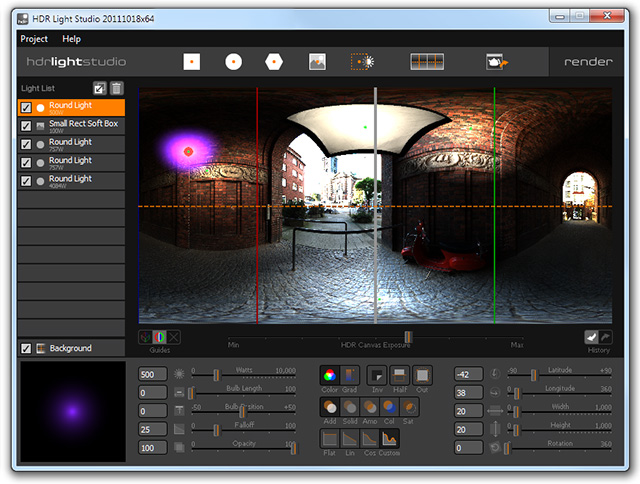Image resolution: width=640 pixels, height=484 pixels.
Task: Click the HDR Canvas Exposure slider handle
Action: [x=408, y=337]
